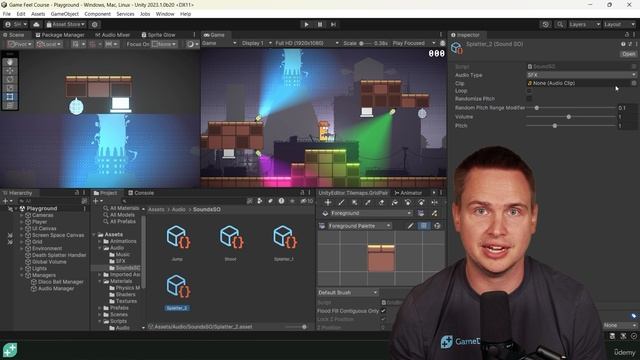Switch to the Console tab
This screenshot has height=360, width=640.
[141, 193]
